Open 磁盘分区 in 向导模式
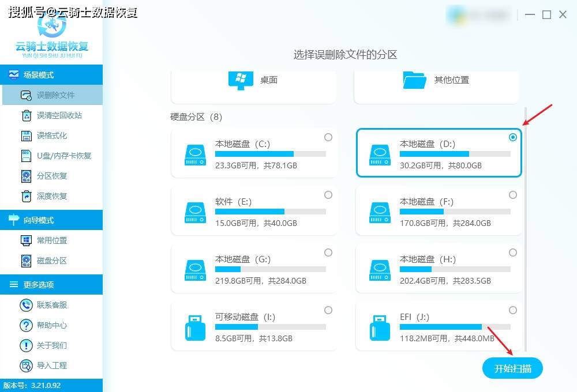 [x=51, y=261]
